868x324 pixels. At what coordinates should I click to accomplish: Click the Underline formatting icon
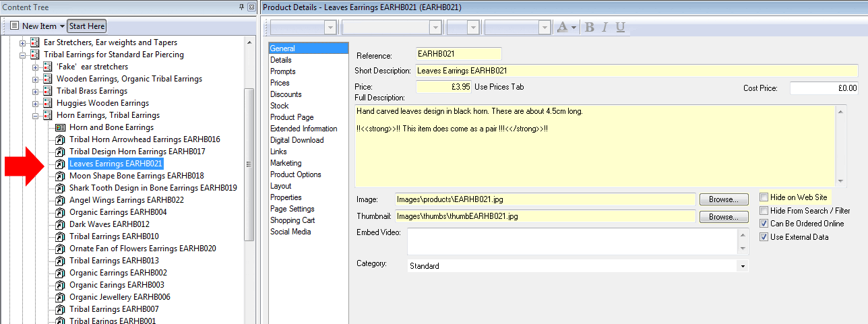click(620, 27)
